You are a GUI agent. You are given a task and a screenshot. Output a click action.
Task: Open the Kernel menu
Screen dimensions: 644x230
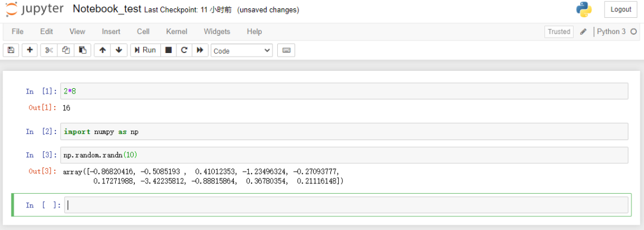(x=177, y=32)
